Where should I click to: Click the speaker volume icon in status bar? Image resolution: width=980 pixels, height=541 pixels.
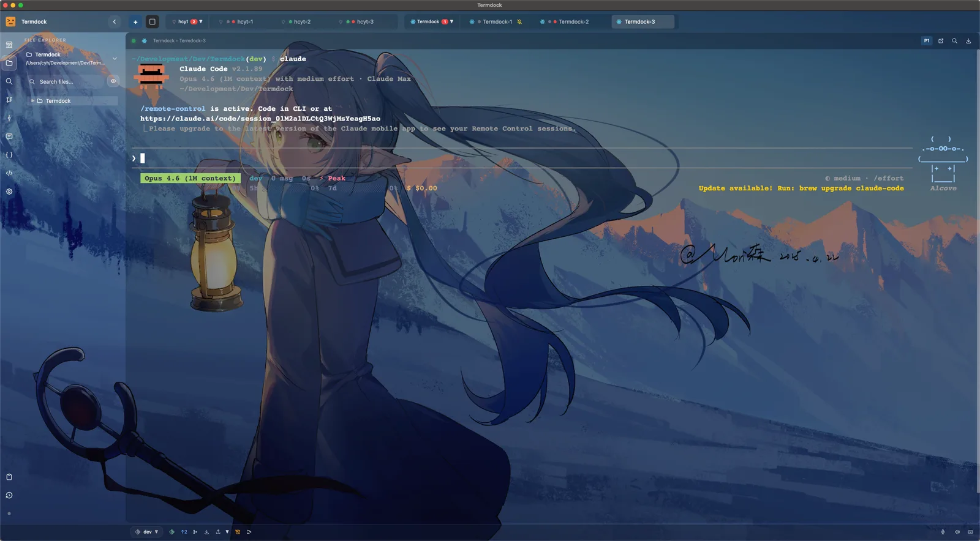point(957,532)
